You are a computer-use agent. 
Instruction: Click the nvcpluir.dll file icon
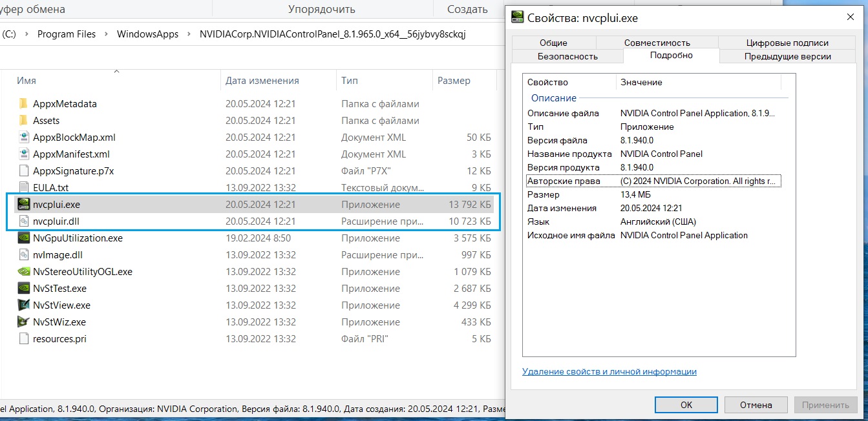click(23, 221)
